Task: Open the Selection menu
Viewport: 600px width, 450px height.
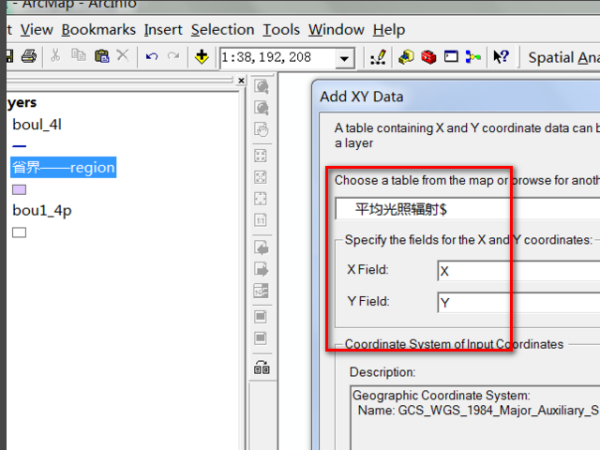Action: coord(222,30)
